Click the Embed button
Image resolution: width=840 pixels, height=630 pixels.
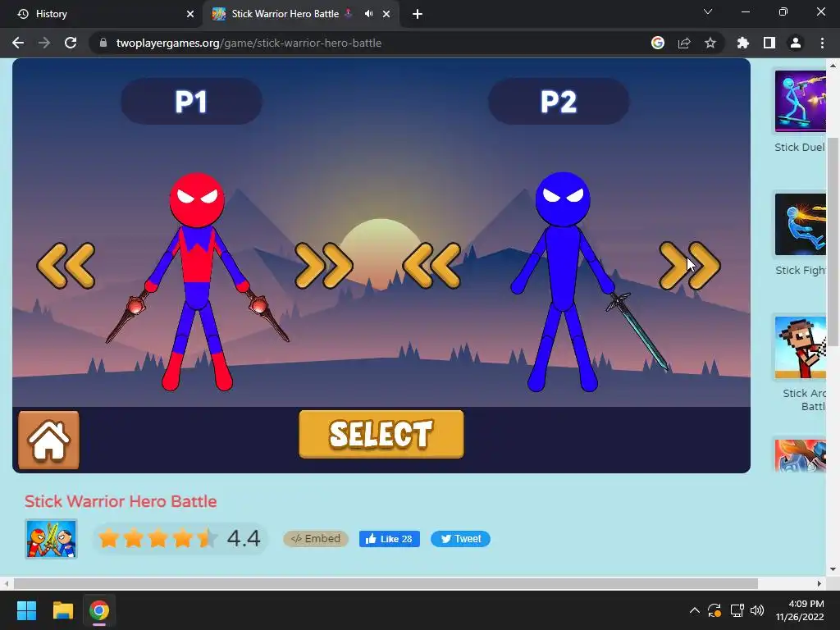[x=316, y=539]
